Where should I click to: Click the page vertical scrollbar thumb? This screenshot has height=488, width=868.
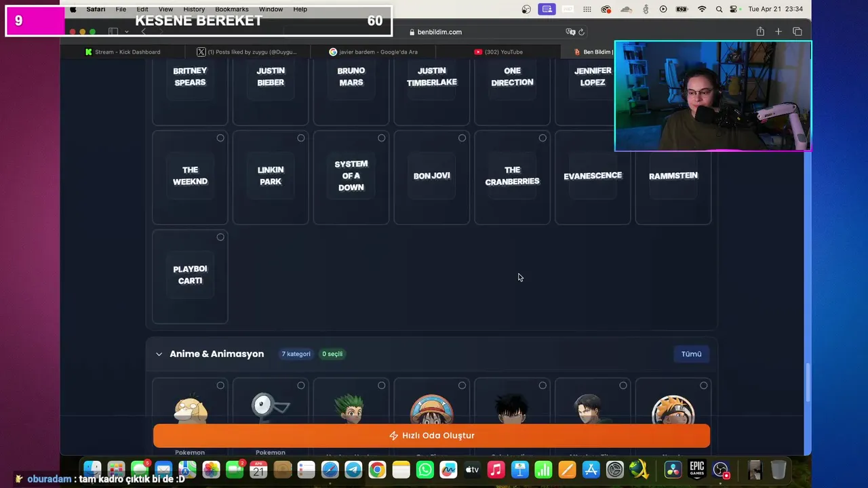[x=806, y=382]
